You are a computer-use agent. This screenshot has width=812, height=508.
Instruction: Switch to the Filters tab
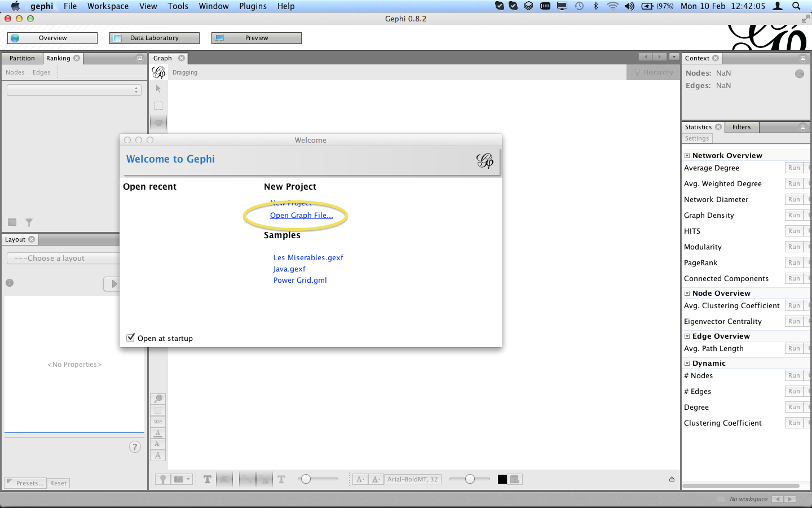[x=742, y=127]
